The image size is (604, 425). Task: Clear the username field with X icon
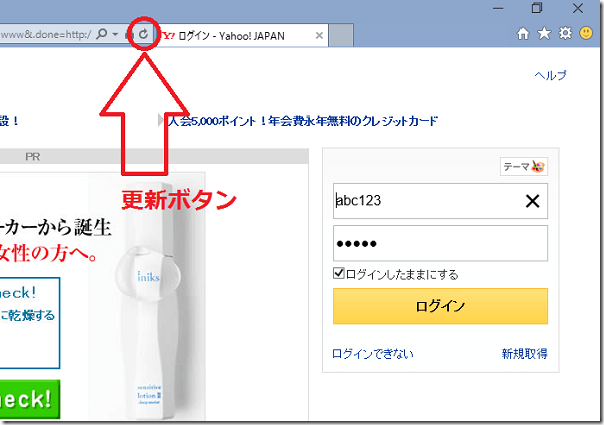[x=532, y=201]
